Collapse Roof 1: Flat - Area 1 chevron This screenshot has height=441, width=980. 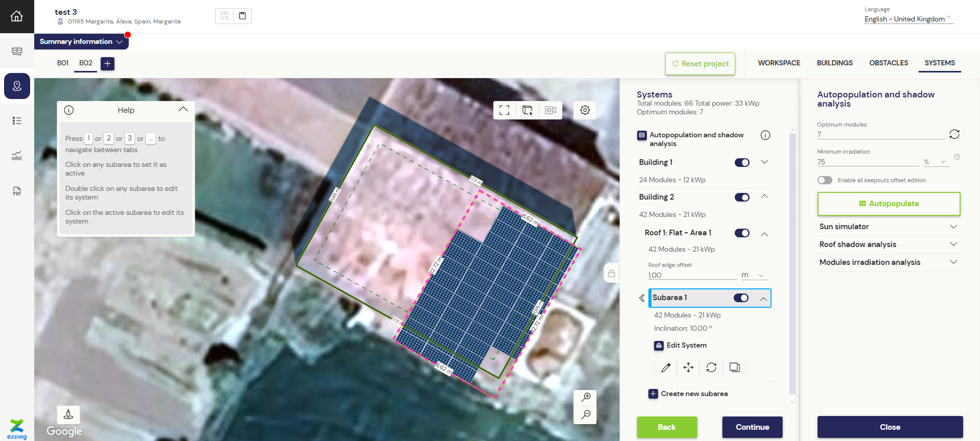click(764, 234)
